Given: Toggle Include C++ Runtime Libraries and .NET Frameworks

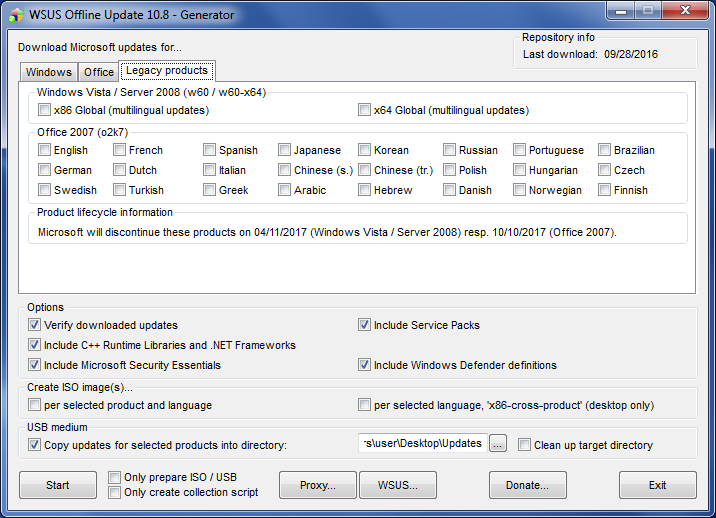Looking at the screenshot, I should tap(34, 345).
